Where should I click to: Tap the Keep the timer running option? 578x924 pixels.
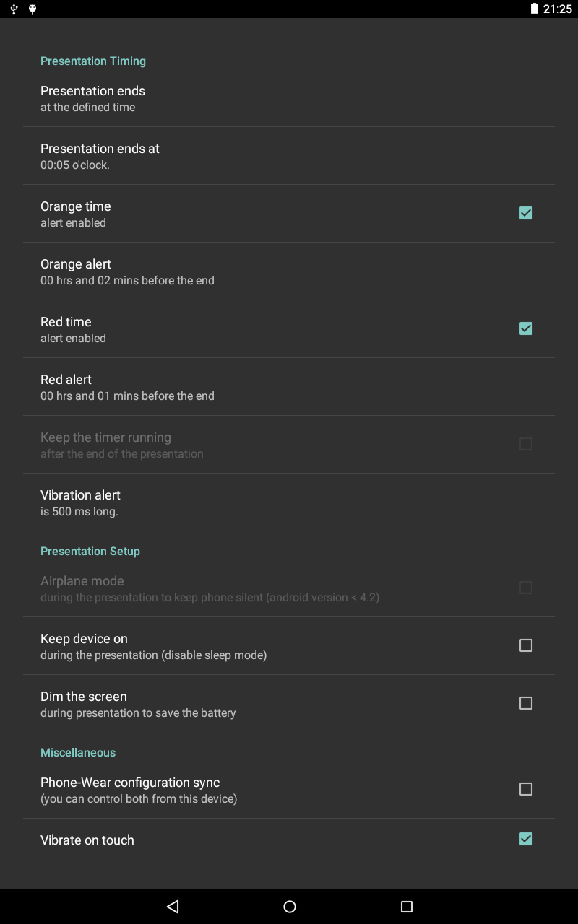(x=289, y=445)
